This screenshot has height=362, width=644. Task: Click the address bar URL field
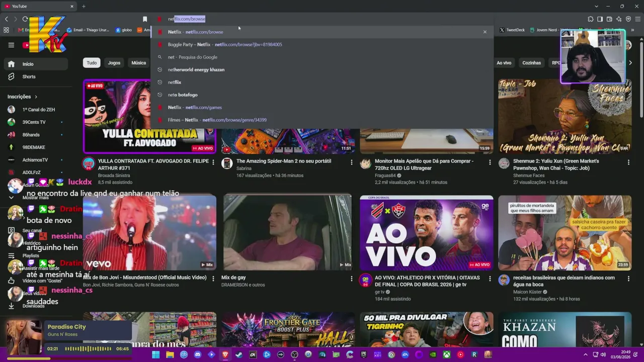(x=322, y=19)
